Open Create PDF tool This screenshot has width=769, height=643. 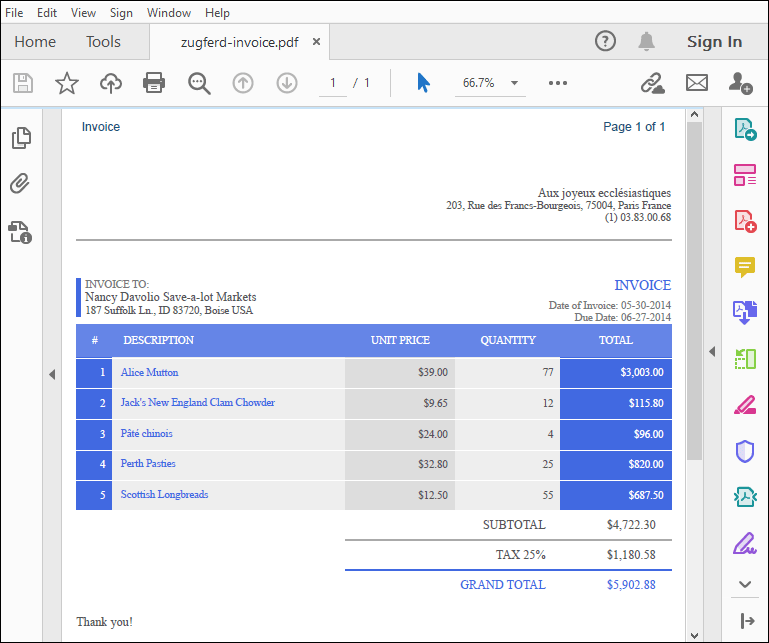pyautogui.click(x=745, y=221)
